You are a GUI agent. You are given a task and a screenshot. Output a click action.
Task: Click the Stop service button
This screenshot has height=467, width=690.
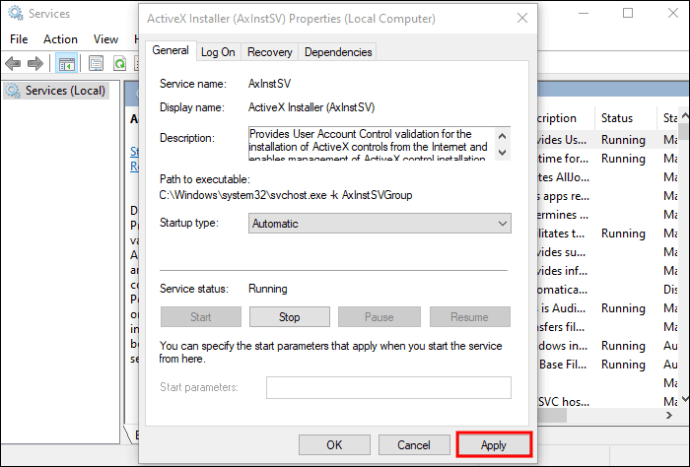pyautogui.click(x=290, y=317)
